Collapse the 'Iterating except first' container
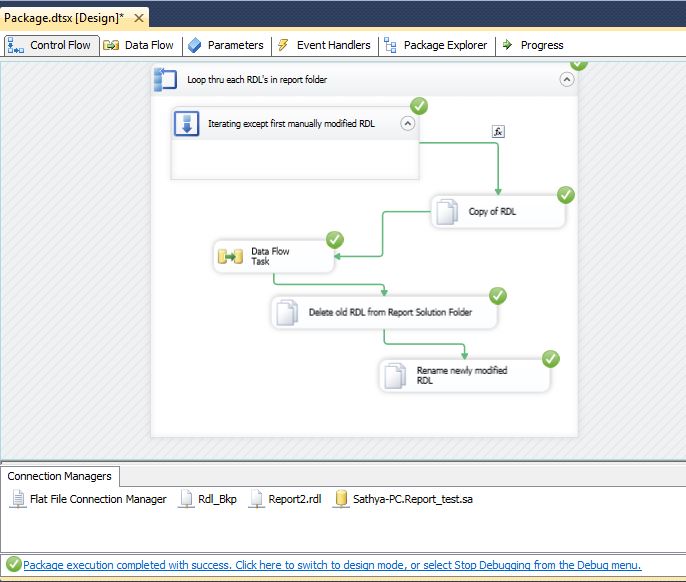 point(407,124)
